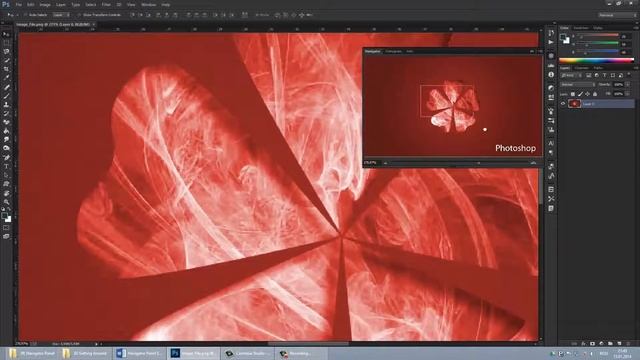Select the Clone Stamp tool
This screenshot has height=360, width=640.
6,105
